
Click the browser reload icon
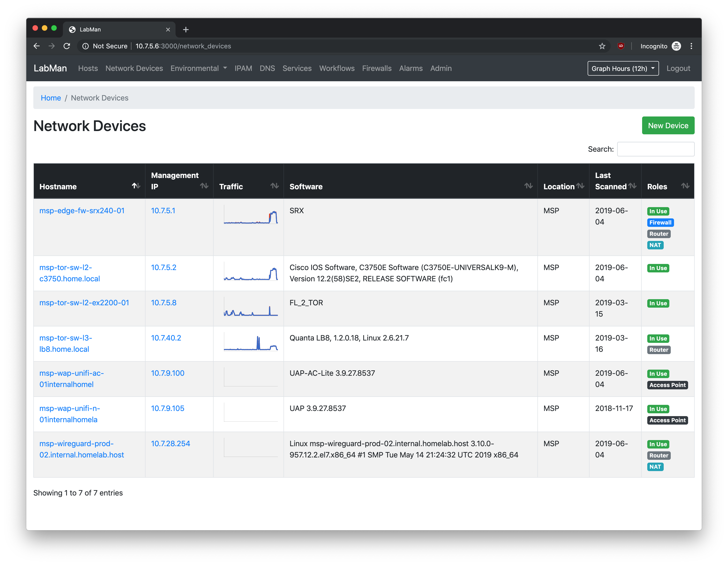pyautogui.click(x=67, y=46)
